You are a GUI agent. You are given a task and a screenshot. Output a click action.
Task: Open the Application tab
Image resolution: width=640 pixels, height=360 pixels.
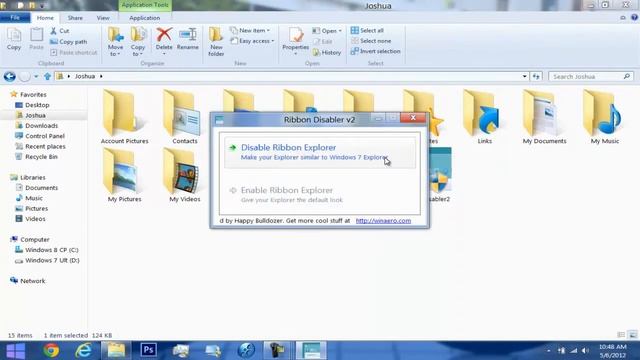click(x=144, y=18)
